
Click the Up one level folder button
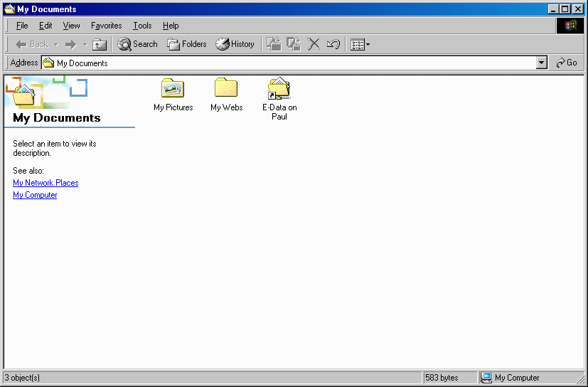click(100, 44)
